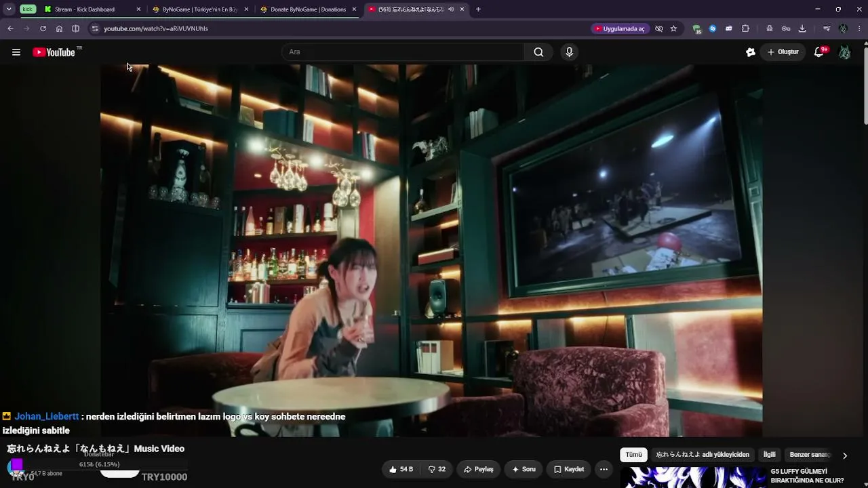View site information icon in address bar

click(95, 28)
